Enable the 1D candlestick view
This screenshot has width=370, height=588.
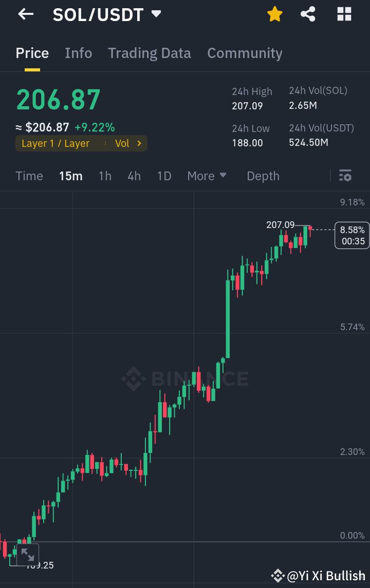pyautogui.click(x=164, y=176)
